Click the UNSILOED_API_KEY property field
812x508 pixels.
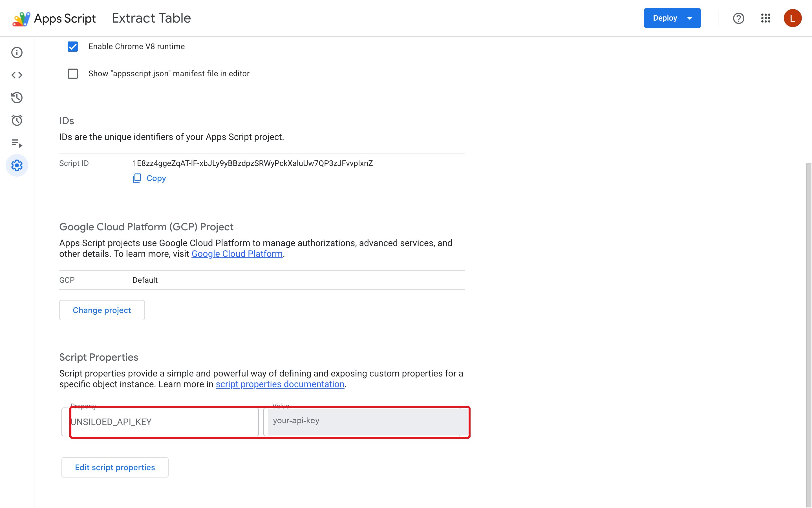(160, 422)
